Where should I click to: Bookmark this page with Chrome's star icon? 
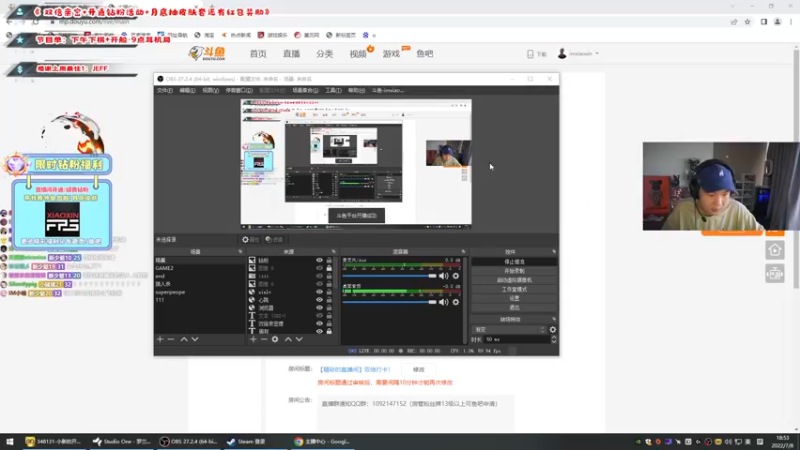coord(747,22)
